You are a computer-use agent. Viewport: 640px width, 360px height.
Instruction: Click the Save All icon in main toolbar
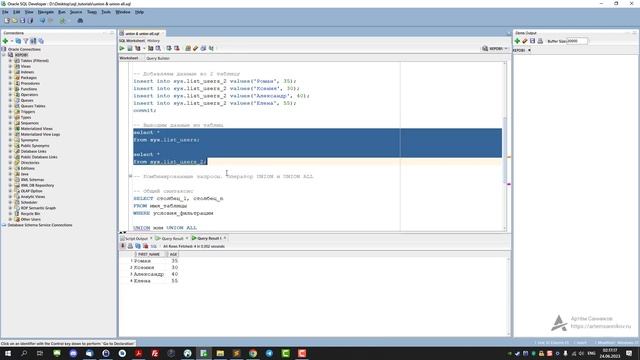(30, 20)
